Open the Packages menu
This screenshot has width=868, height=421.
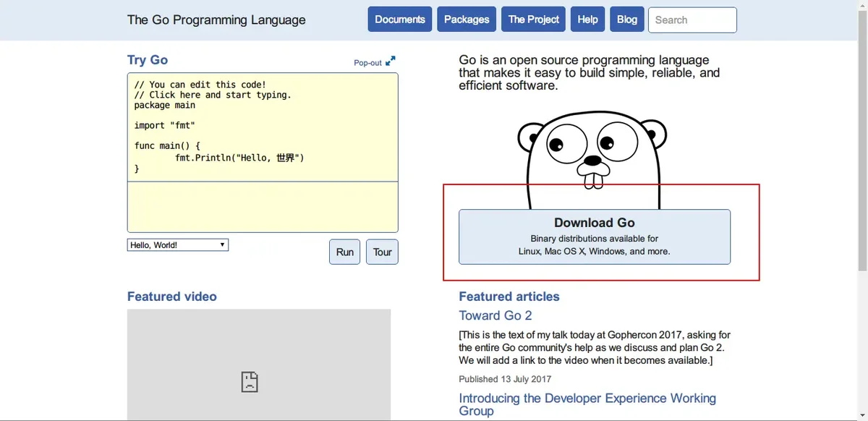point(467,20)
